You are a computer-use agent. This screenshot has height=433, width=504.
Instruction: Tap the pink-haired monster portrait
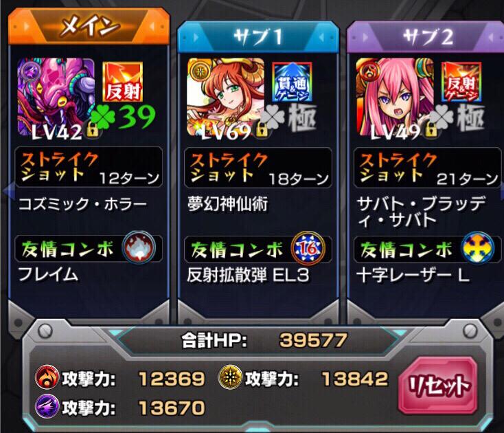tap(395, 96)
